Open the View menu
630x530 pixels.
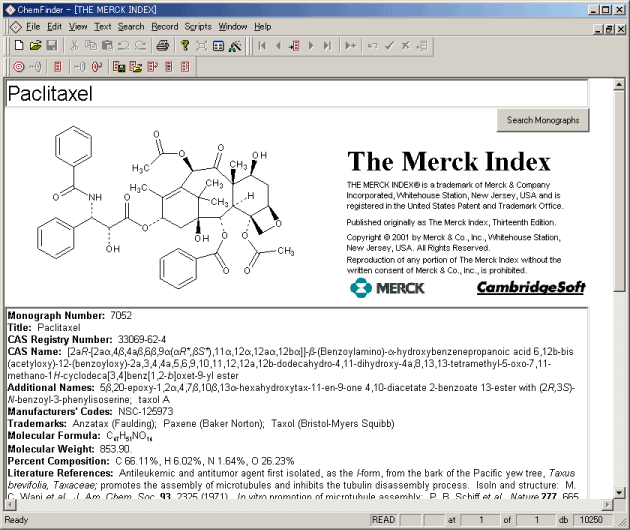(x=78, y=27)
